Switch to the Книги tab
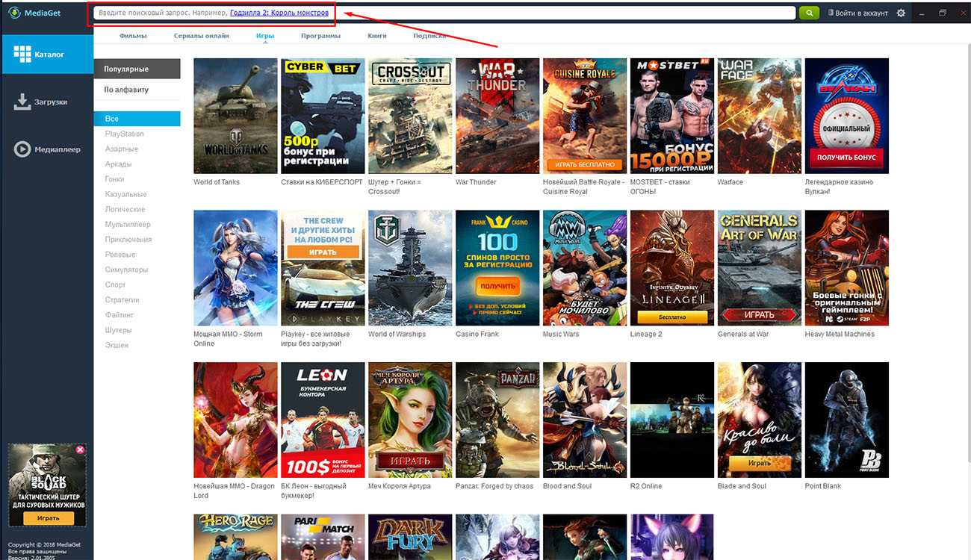The height and width of the screenshot is (560, 971). coord(377,36)
